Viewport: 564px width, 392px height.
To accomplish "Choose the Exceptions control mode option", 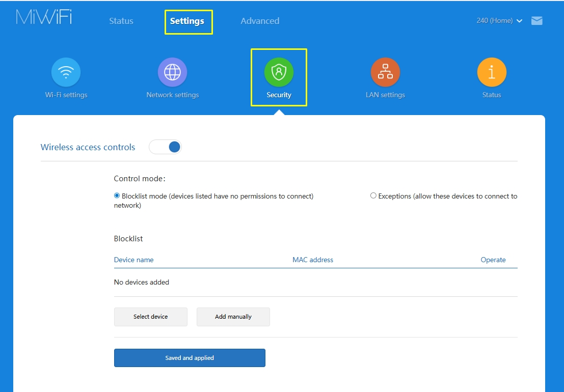I will tap(373, 195).
